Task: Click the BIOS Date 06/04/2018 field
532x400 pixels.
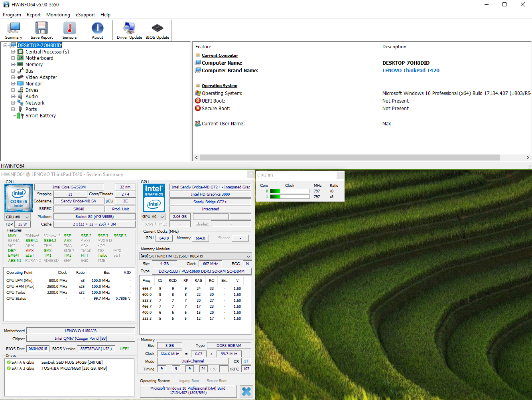Action: pyautogui.click(x=38, y=349)
